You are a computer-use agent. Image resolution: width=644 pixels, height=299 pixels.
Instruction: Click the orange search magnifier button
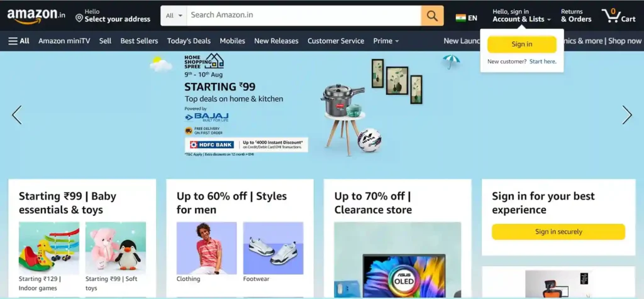(432, 16)
